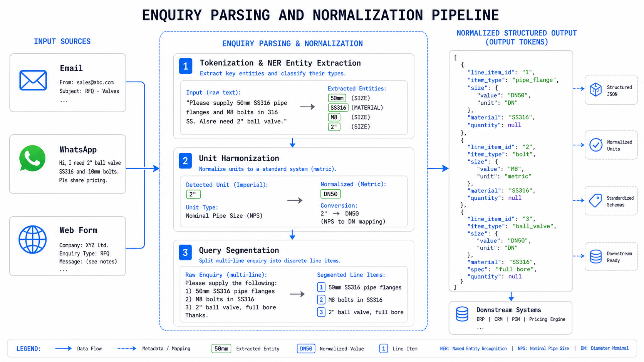The width and height of the screenshot is (644, 362).
Task: Click step 3 number badge for Query Segmentation
Action: point(185,252)
